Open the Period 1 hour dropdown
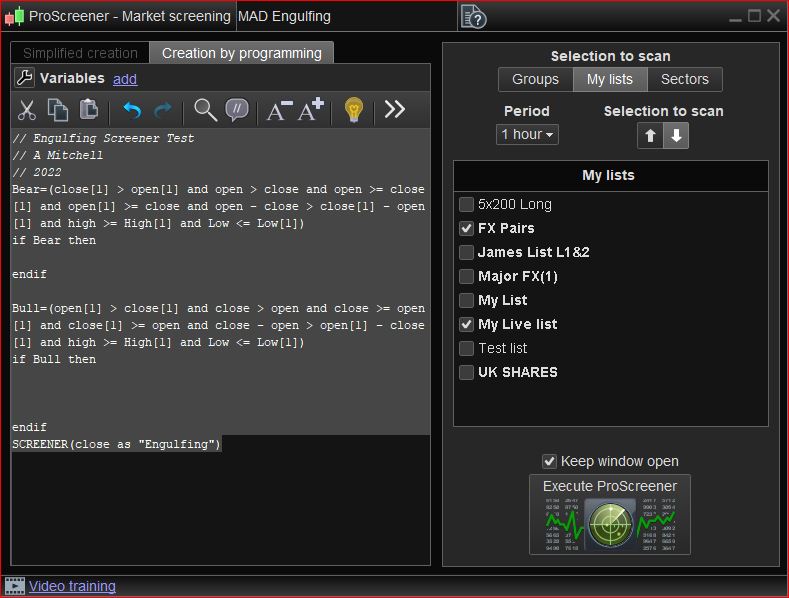The image size is (789, 598). 527,134
